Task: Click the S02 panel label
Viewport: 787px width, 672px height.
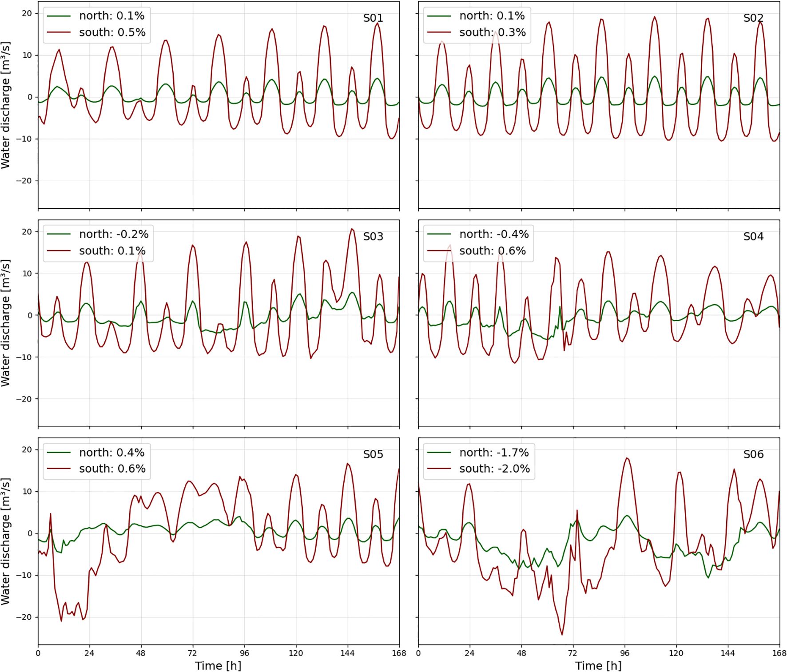Action: pyautogui.click(x=753, y=18)
